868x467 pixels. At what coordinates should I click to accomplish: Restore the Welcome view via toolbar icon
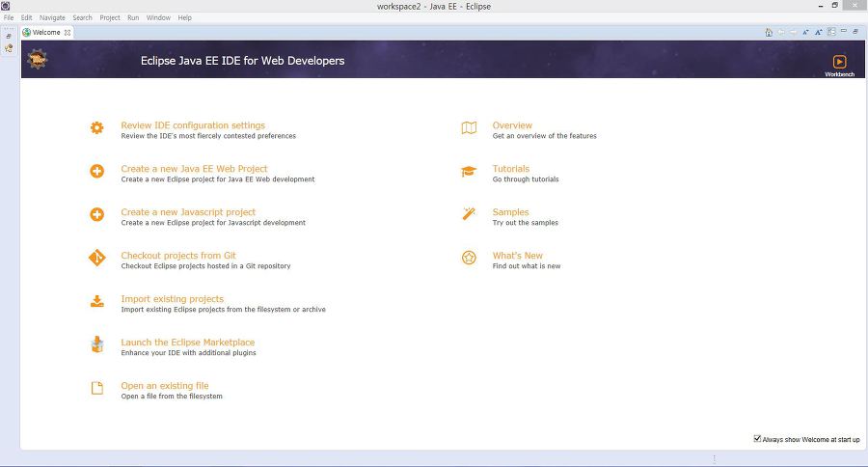tap(855, 32)
